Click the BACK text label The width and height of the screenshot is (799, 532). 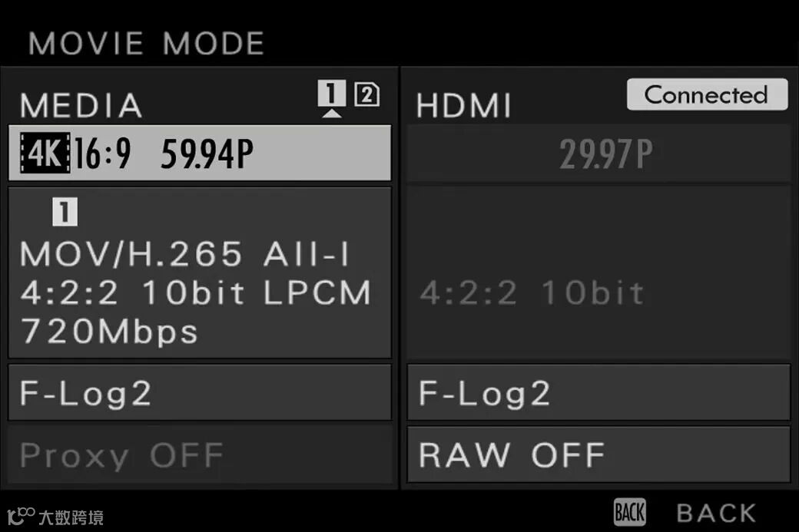(x=717, y=513)
